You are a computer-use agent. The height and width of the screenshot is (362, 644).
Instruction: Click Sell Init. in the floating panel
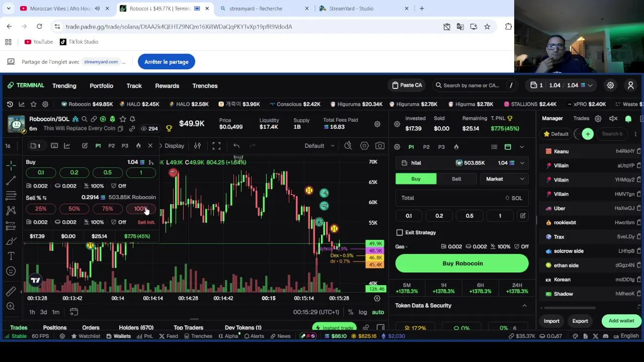pyautogui.click(x=146, y=222)
